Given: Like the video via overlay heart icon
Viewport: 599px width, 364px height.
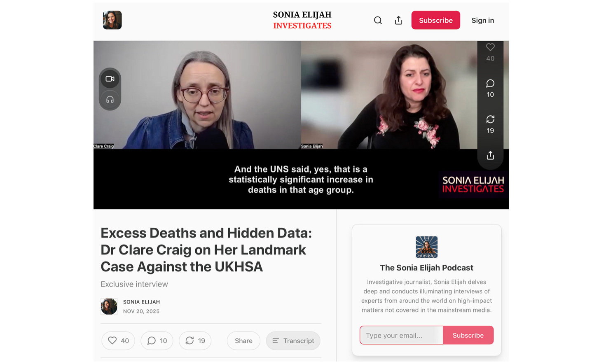Looking at the screenshot, I should (x=490, y=47).
